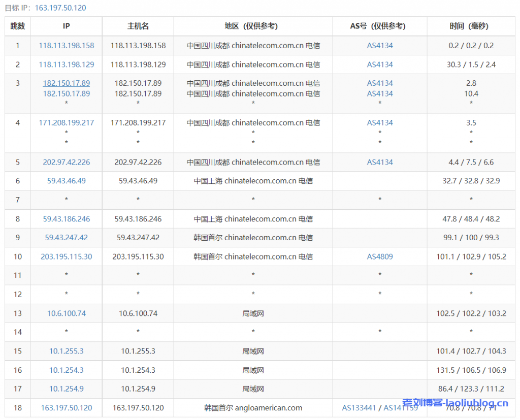This screenshot has height=420, width=520.
Task: Click LAN IP link 10.6.100.74
Action: (67, 313)
